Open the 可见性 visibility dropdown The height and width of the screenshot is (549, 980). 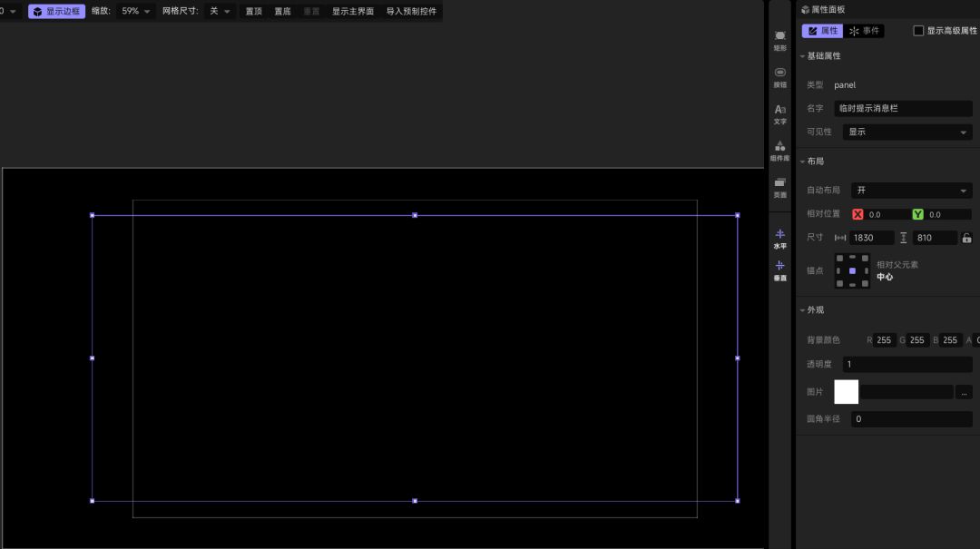[x=906, y=132]
